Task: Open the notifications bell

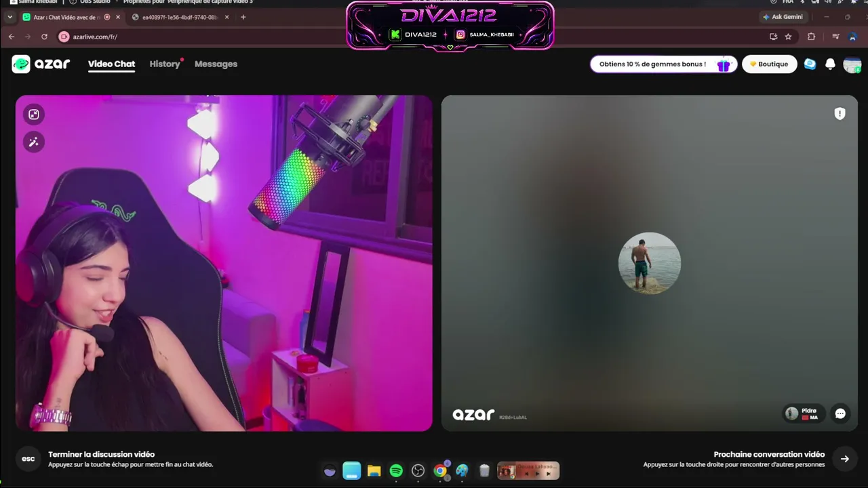Action: click(x=830, y=64)
